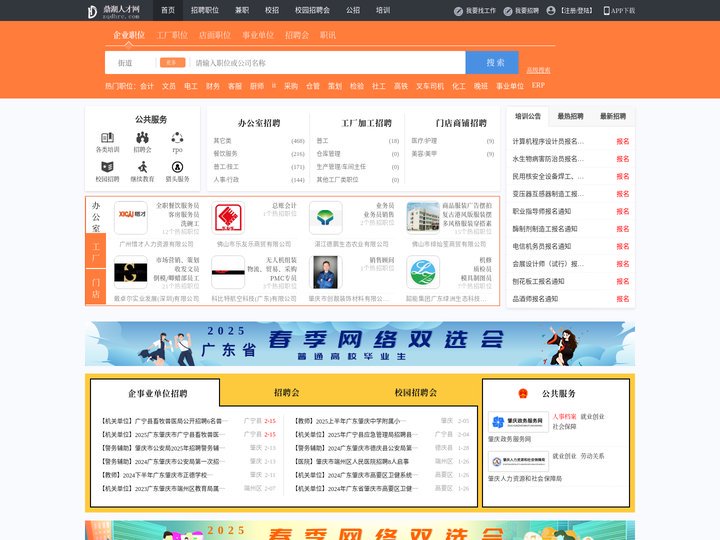Select the 工厂 side tab
The height and width of the screenshot is (540, 720).
coord(96,251)
